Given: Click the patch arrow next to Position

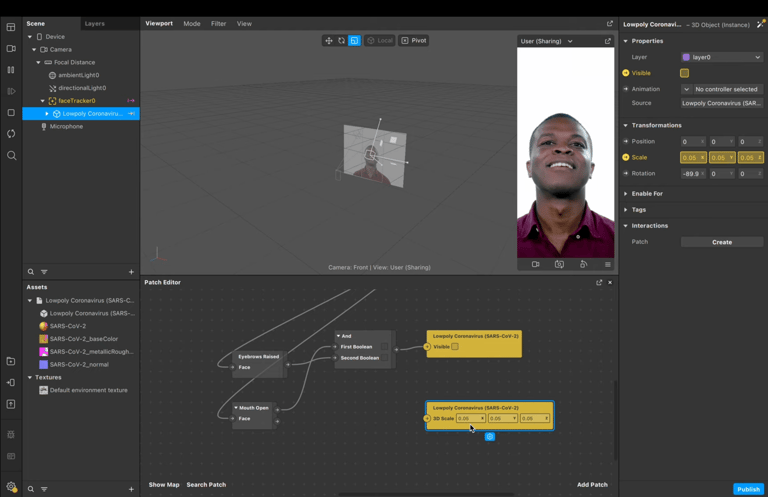Looking at the screenshot, I should point(625,141).
